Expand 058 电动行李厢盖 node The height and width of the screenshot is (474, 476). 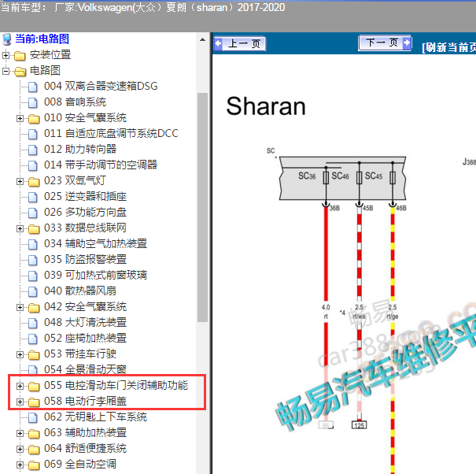click(20, 402)
